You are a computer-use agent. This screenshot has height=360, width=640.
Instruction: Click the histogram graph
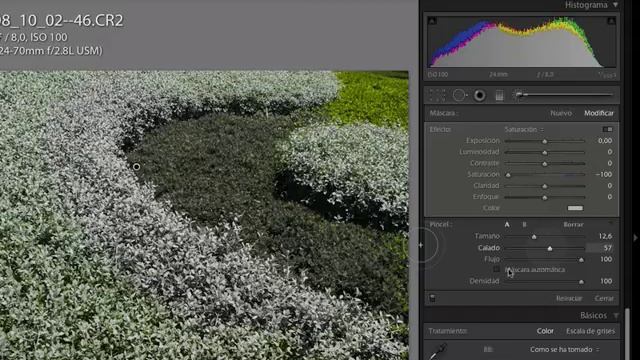click(x=522, y=42)
